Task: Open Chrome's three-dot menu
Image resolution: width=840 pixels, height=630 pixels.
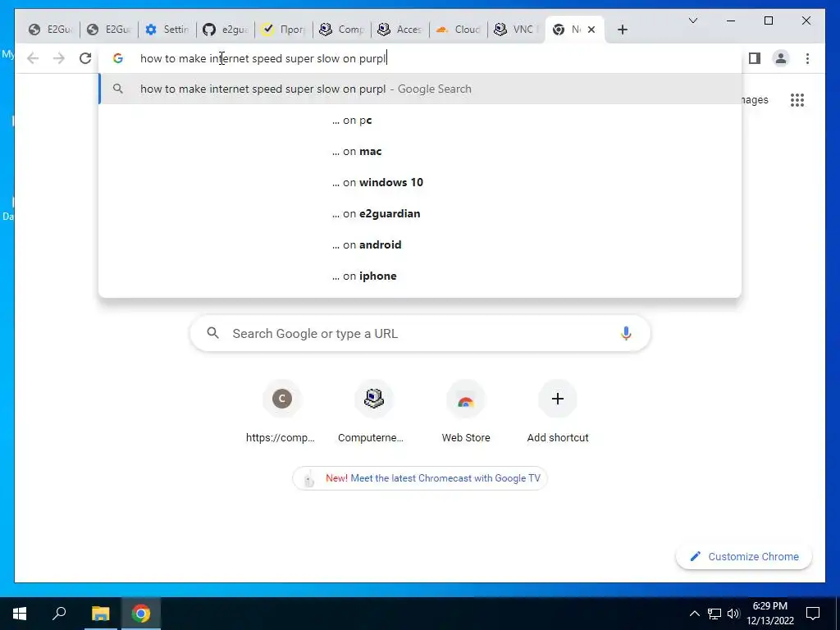Action: [x=807, y=58]
